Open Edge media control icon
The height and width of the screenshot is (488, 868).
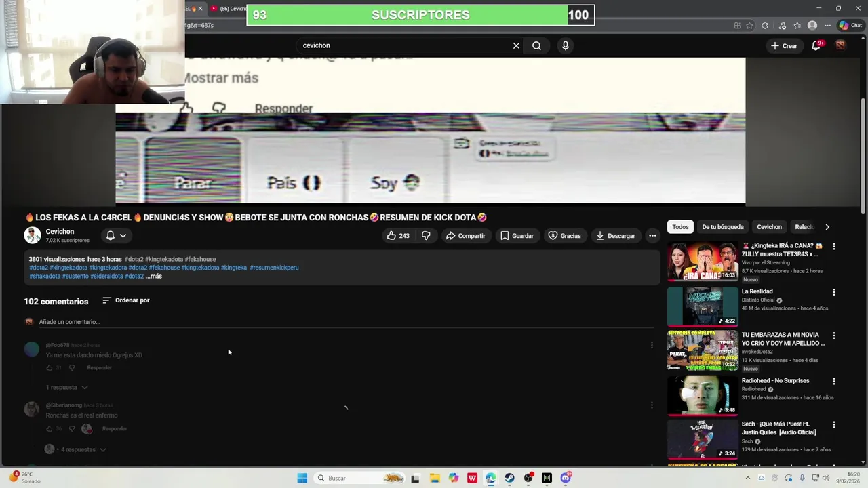[782, 26]
